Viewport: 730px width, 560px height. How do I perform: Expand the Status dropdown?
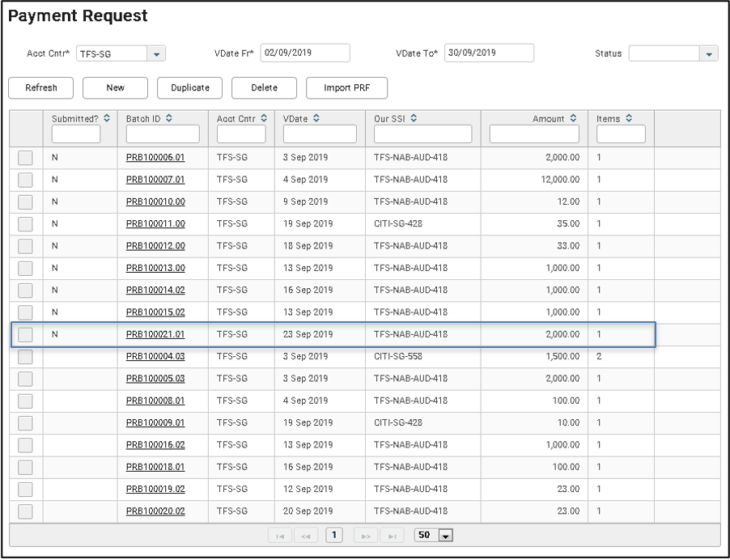pyautogui.click(x=710, y=54)
